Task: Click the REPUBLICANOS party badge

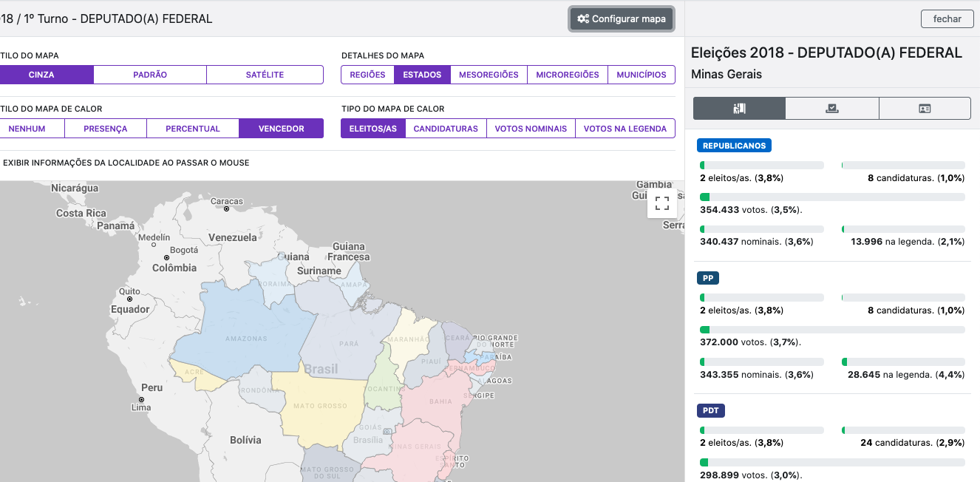Action: [734, 145]
